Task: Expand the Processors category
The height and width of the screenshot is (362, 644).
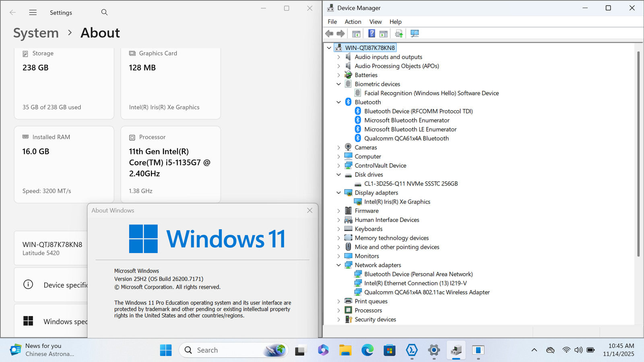Action: (339, 311)
